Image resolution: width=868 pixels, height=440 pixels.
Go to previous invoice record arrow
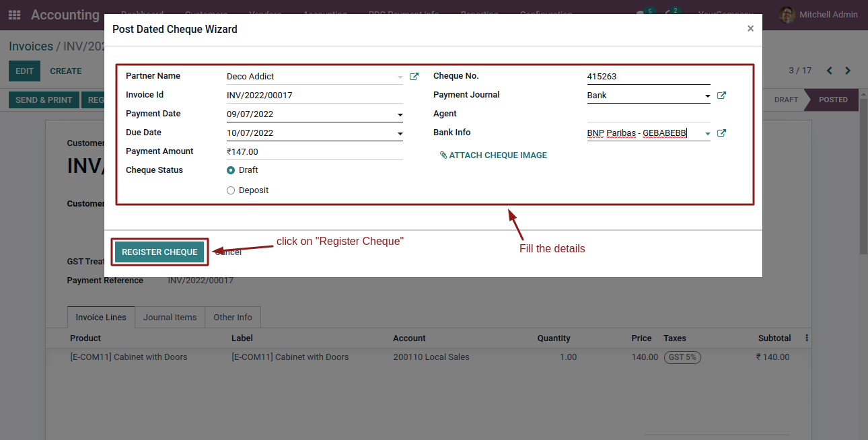pos(829,71)
